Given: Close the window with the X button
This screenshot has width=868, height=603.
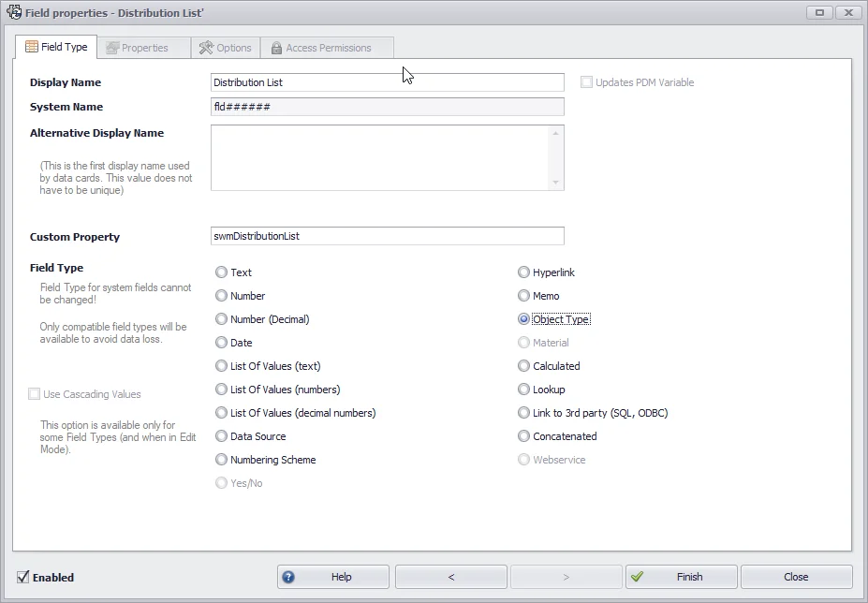Looking at the screenshot, I should pyautogui.click(x=848, y=12).
